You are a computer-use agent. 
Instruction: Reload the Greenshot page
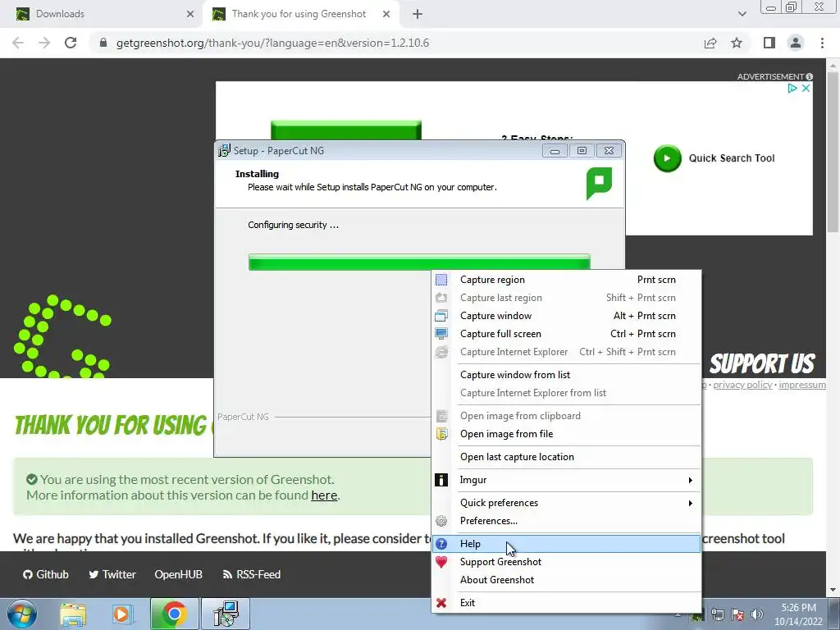click(x=71, y=43)
